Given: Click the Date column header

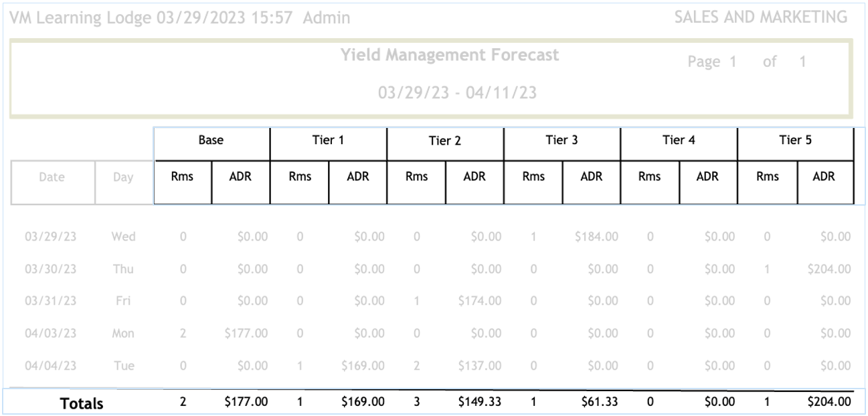Looking at the screenshot, I should (52, 178).
